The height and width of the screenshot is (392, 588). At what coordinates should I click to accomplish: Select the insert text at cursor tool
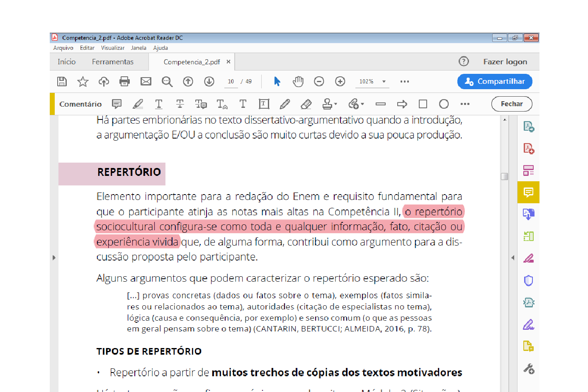[222, 104]
